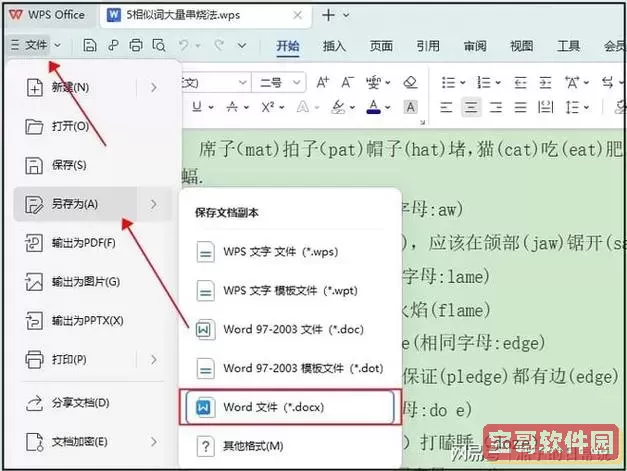Expand the 另存为(A) submenu arrow

154,204
